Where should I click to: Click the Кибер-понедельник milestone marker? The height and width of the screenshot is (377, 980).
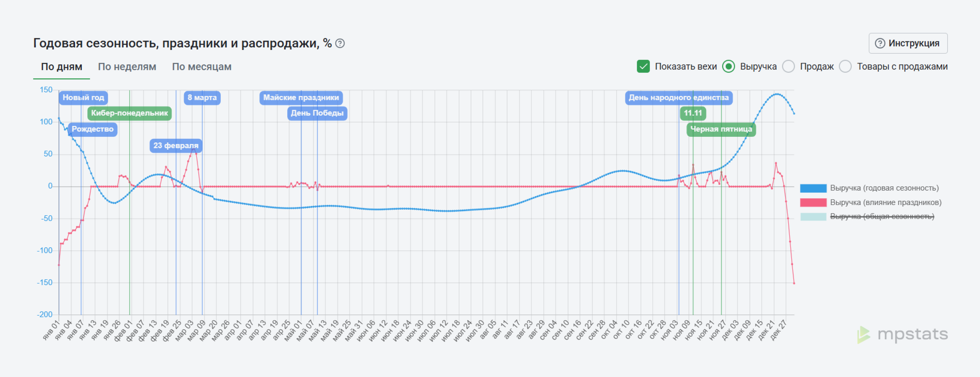129,113
